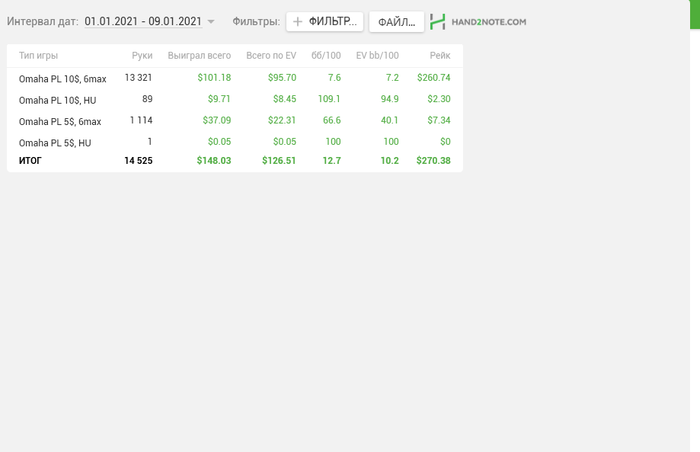700x452 pixels.
Task: Click the $0 rake value
Action: coord(445,142)
